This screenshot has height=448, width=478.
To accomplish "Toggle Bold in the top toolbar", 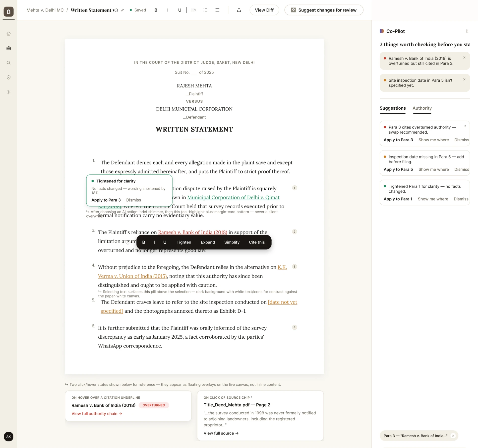I will tap(156, 10).
